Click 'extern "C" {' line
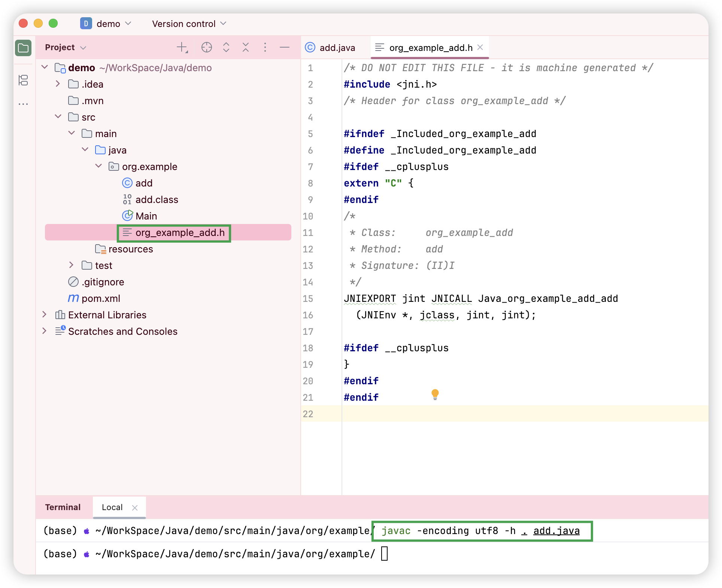Screen dimensions: 722x588 379,183
